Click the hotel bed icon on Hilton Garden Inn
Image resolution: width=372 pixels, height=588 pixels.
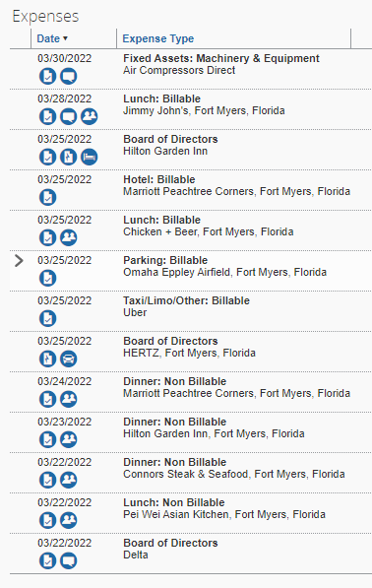click(90, 158)
